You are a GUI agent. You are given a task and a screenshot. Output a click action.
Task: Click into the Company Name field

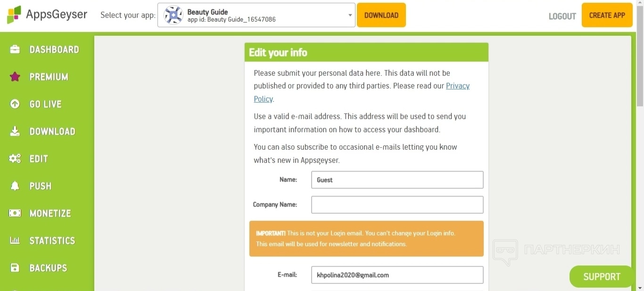tap(397, 205)
